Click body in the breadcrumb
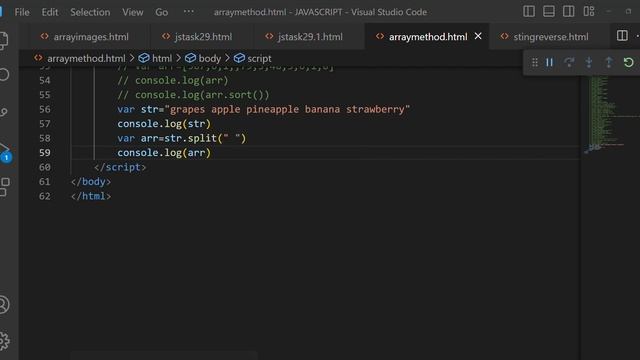The height and width of the screenshot is (360, 640). click(209, 58)
